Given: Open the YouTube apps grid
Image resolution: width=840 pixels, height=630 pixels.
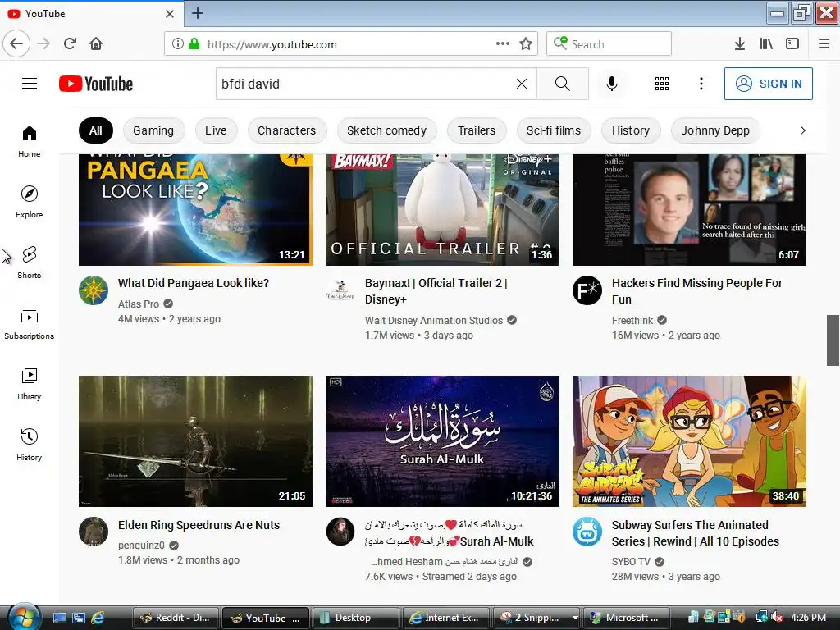Looking at the screenshot, I should tap(662, 84).
